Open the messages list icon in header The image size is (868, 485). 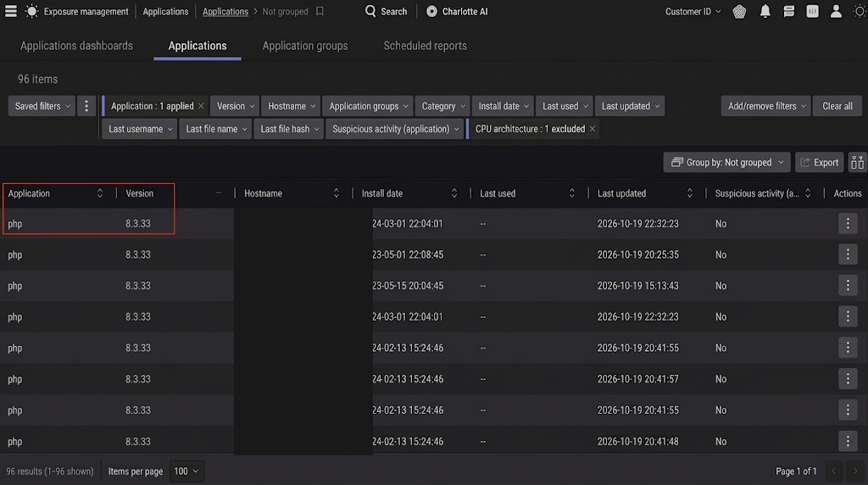(789, 11)
